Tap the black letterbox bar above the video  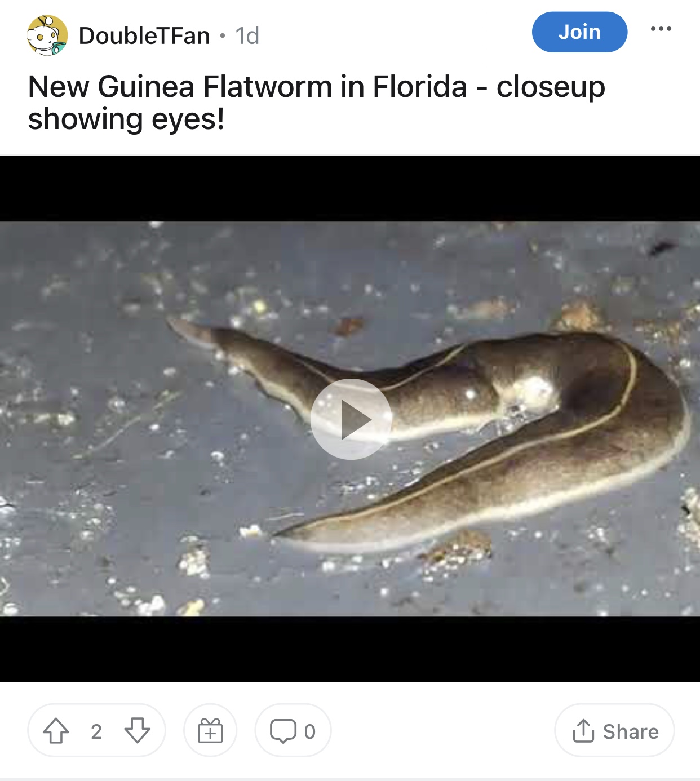[350, 189]
